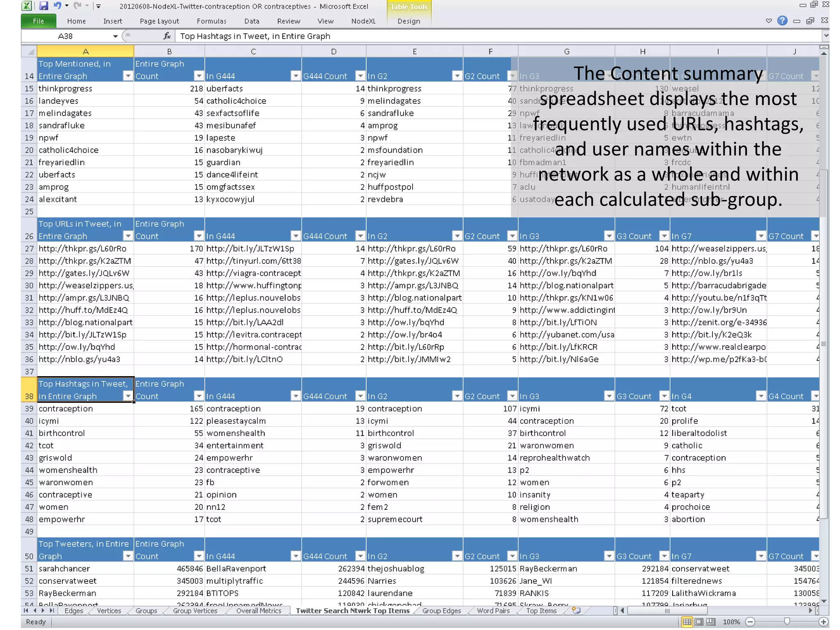The image size is (840, 630).
Task: Expand the formula bar with the arrow
Action: (x=825, y=36)
